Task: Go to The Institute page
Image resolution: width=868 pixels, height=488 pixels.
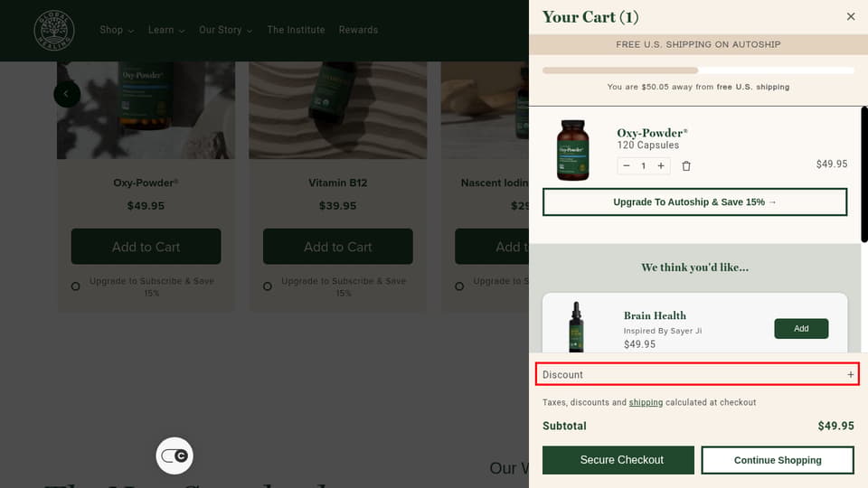Action: 296,30
